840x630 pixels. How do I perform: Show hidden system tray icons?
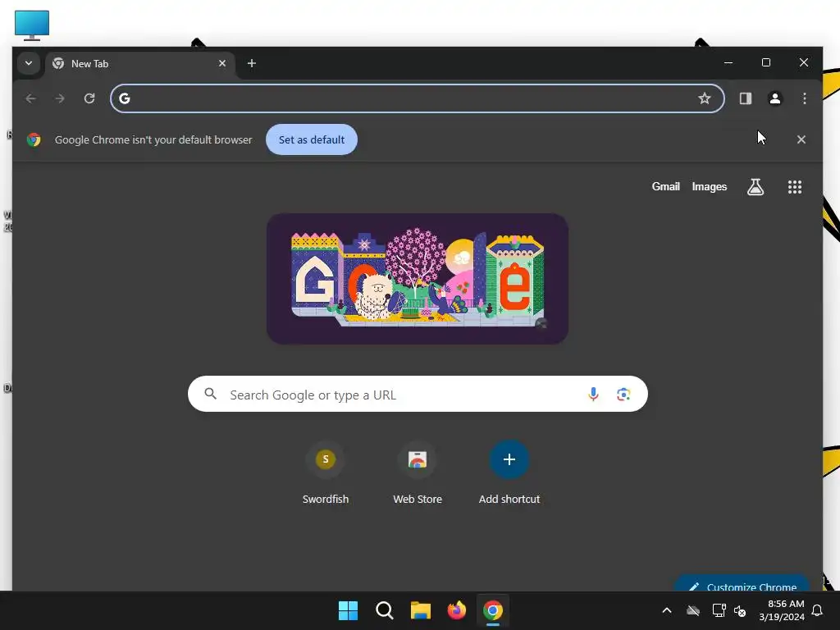click(666, 610)
